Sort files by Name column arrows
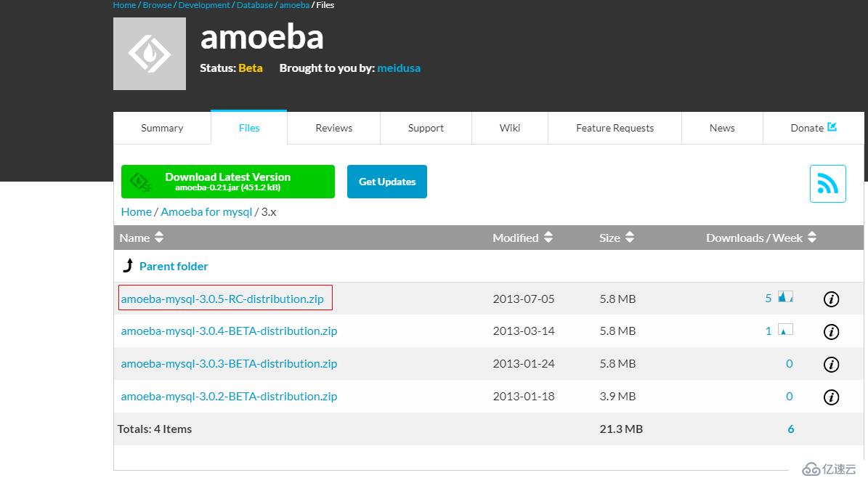 point(159,238)
